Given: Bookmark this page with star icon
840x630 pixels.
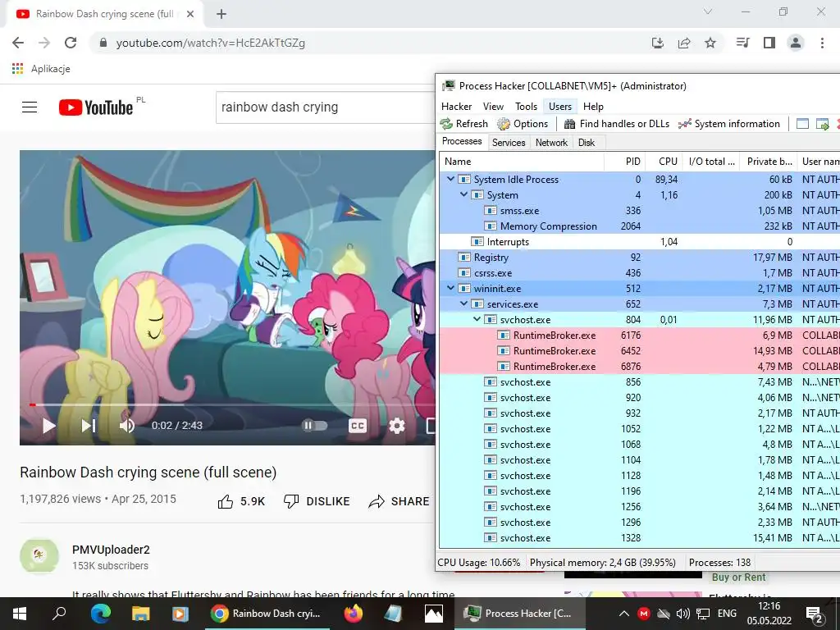Looking at the screenshot, I should [710, 43].
